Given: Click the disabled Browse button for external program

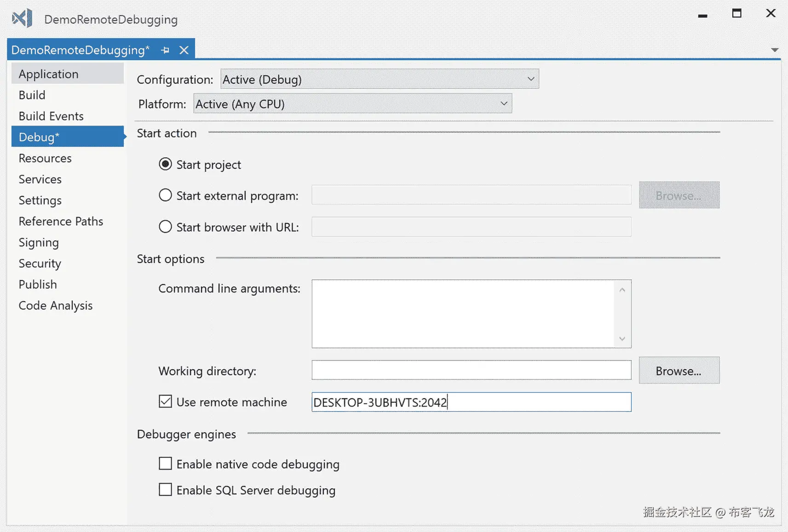Looking at the screenshot, I should 679,195.
